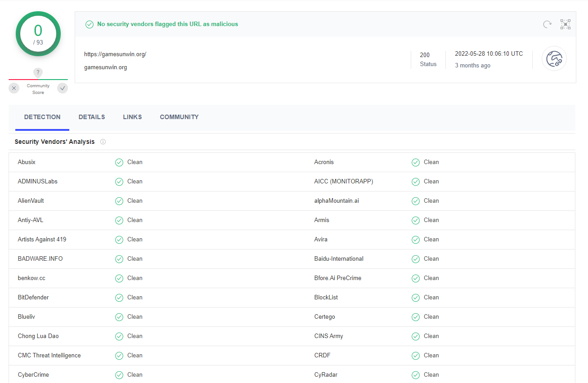Select the AICC (MONITORAPP) vendor name
Screen dimensions: 588x383
tap(344, 182)
